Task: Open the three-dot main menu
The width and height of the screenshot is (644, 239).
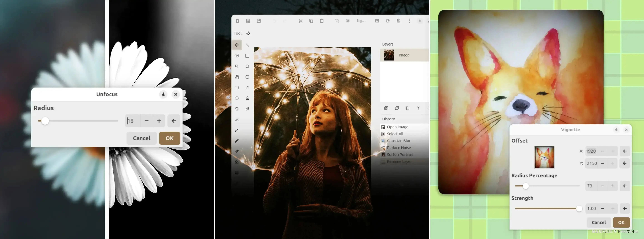Action: (409, 21)
